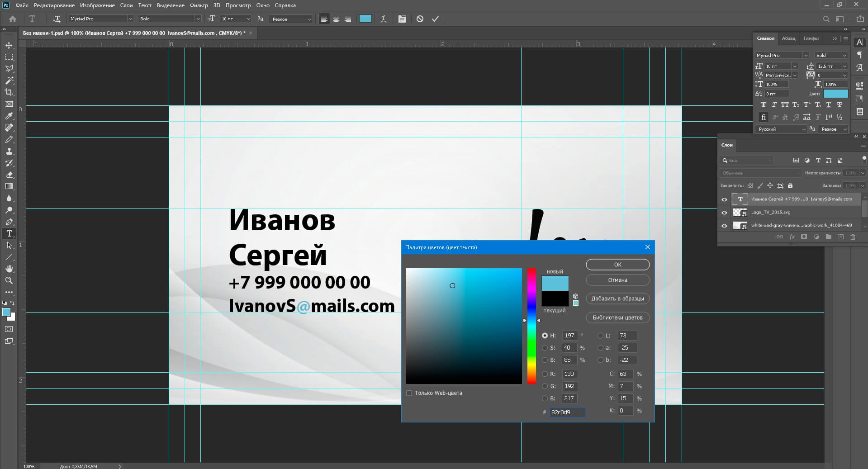Select the Move tool

click(9, 45)
